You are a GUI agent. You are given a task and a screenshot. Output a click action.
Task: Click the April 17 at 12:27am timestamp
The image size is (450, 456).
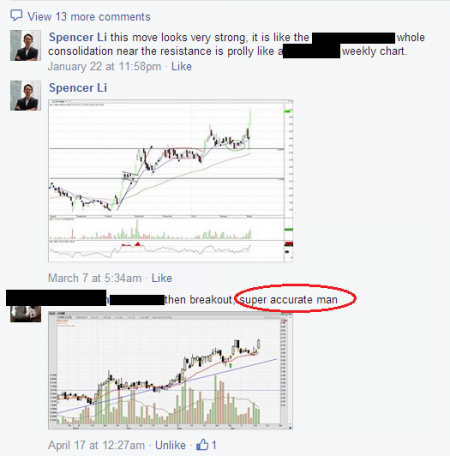96,445
